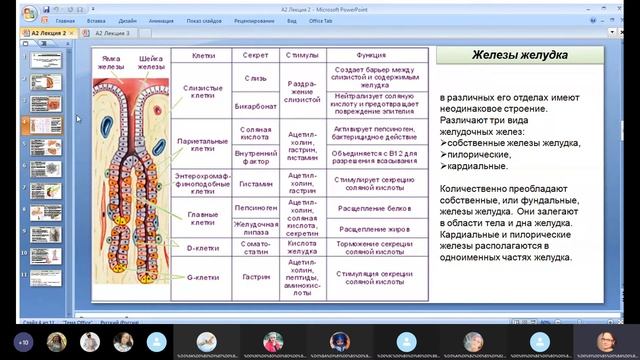
Task: Redo the last action
Action: coord(70,9)
